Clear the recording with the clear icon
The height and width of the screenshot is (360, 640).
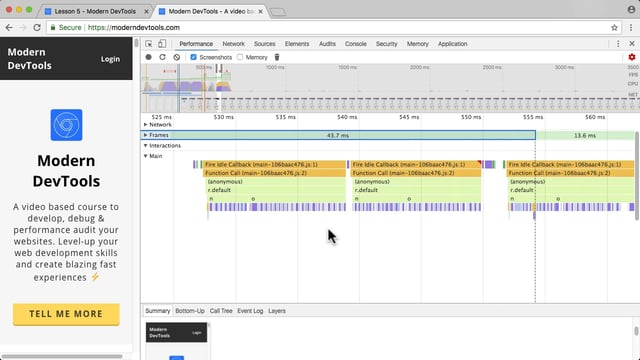(176, 57)
